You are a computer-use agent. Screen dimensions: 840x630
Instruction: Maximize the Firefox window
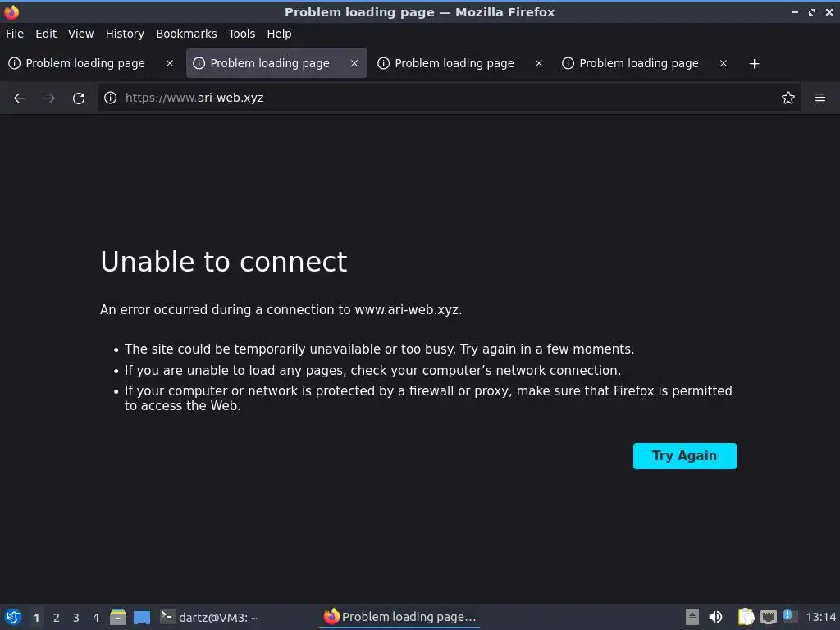[812, 11]
